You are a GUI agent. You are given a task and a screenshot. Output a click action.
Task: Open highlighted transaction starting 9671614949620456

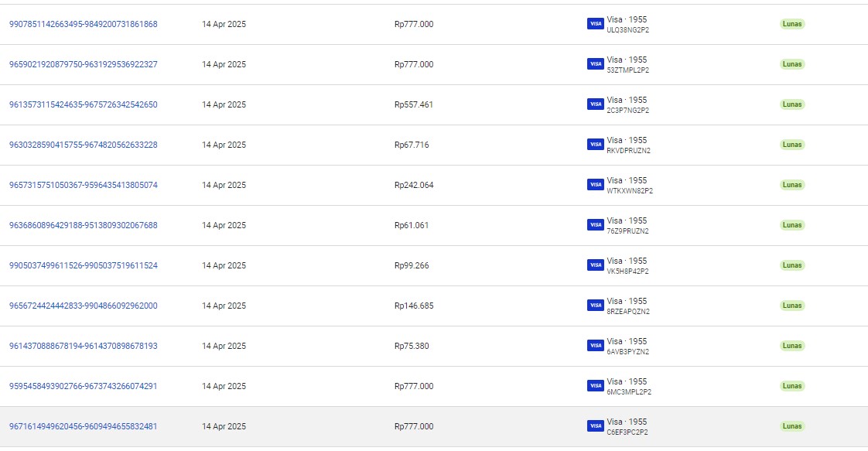83,426
